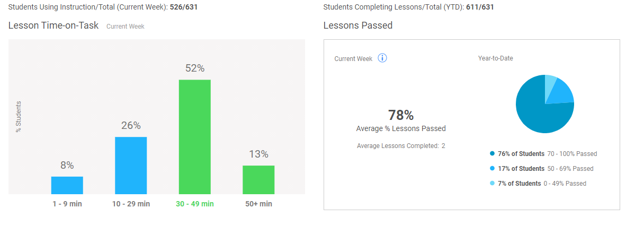Click the Lessons Passed heading

[x=358, y=25]
